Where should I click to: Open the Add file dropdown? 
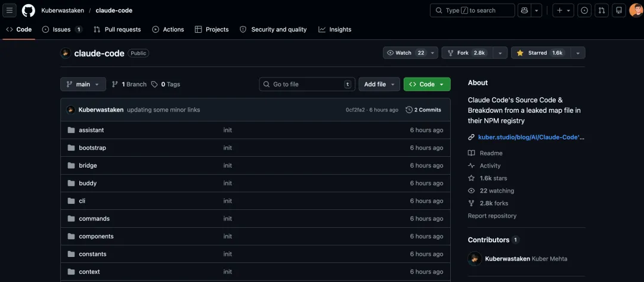click(x=379, y=84)
